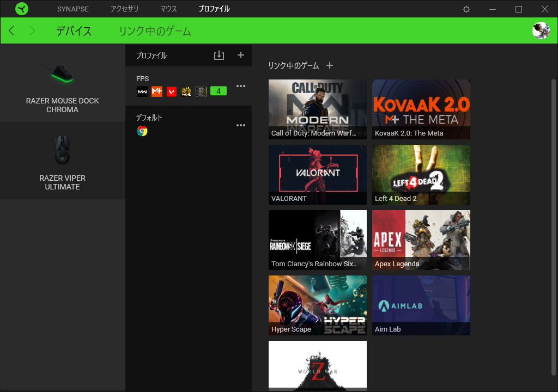Open the settings gear icon

click(x=466, y=9)
